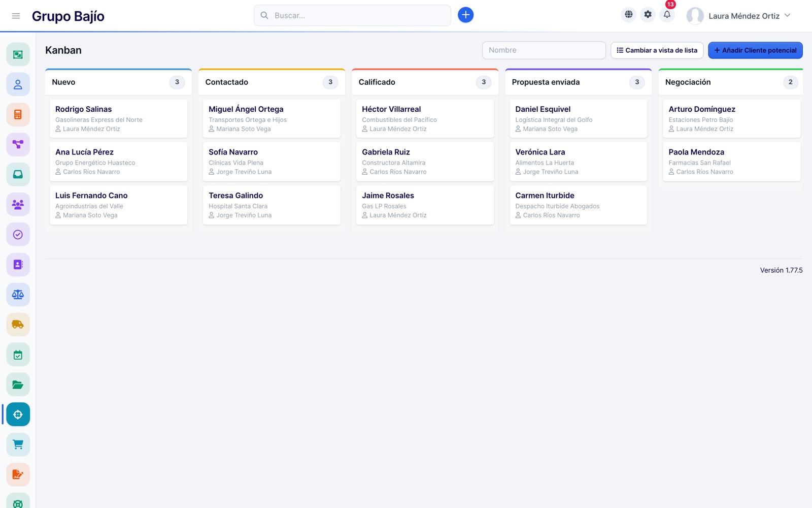
Task: Open the Luis Fernando Cano lead card
Action: tap(118, 205)
